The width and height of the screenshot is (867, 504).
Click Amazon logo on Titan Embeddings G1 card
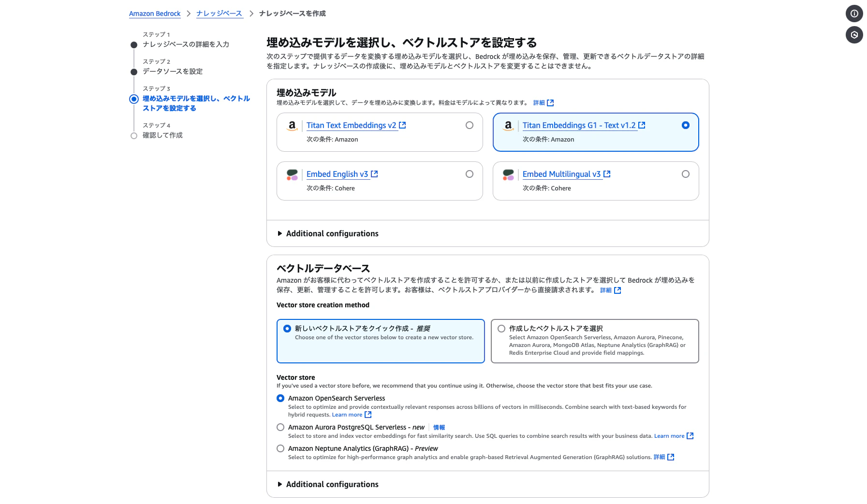point(508,126)
